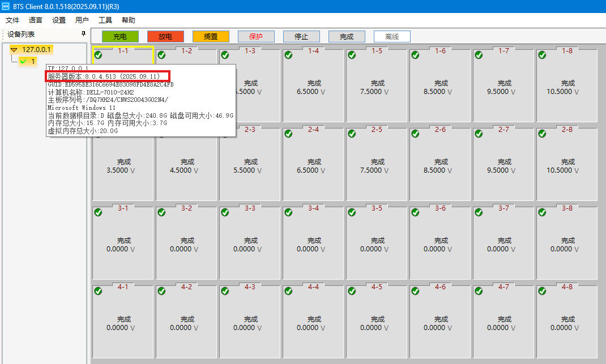Open the 文件 menu
Image resolution: width=606 pixels, height=364 pixels.
(x=12, y=20)
